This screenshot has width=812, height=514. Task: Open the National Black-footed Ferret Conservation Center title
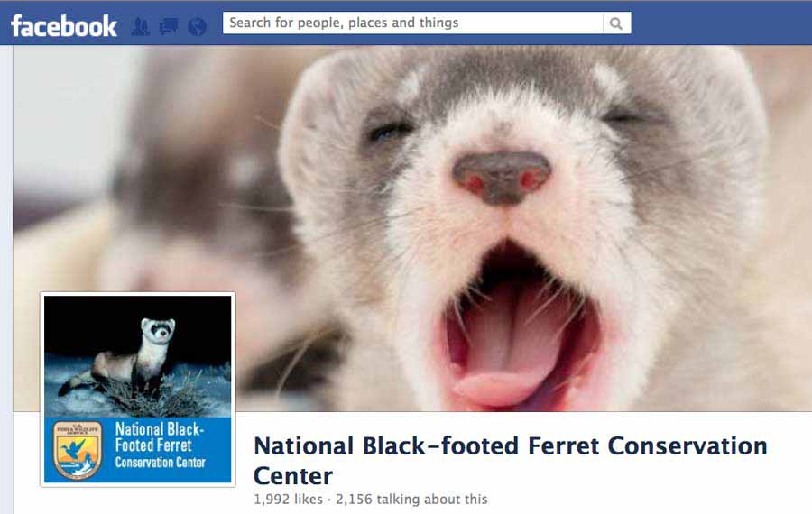pyautogui.click(x=510, y=460)
